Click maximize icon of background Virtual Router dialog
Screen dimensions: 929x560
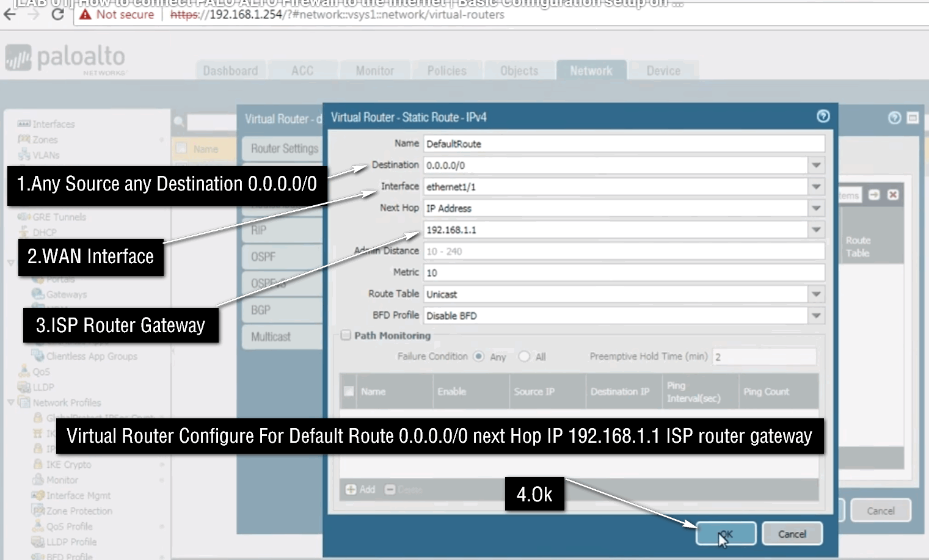(x=913, y=118)
